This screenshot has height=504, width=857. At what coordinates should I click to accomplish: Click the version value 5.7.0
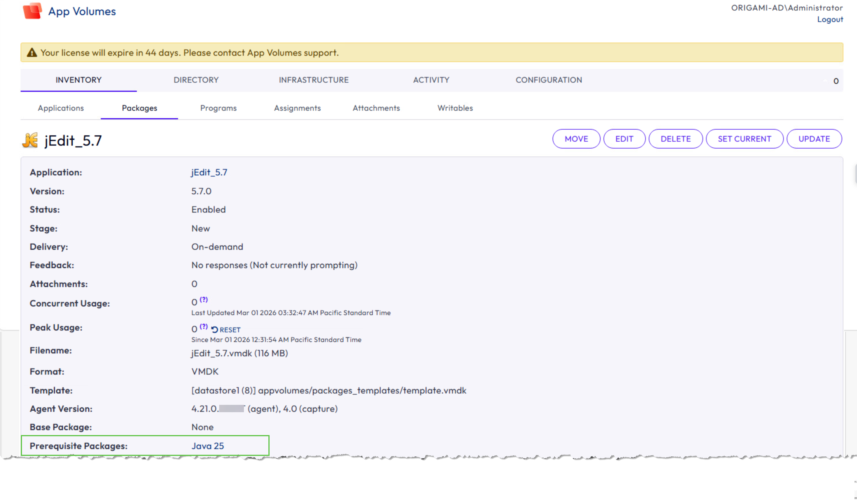201,191
